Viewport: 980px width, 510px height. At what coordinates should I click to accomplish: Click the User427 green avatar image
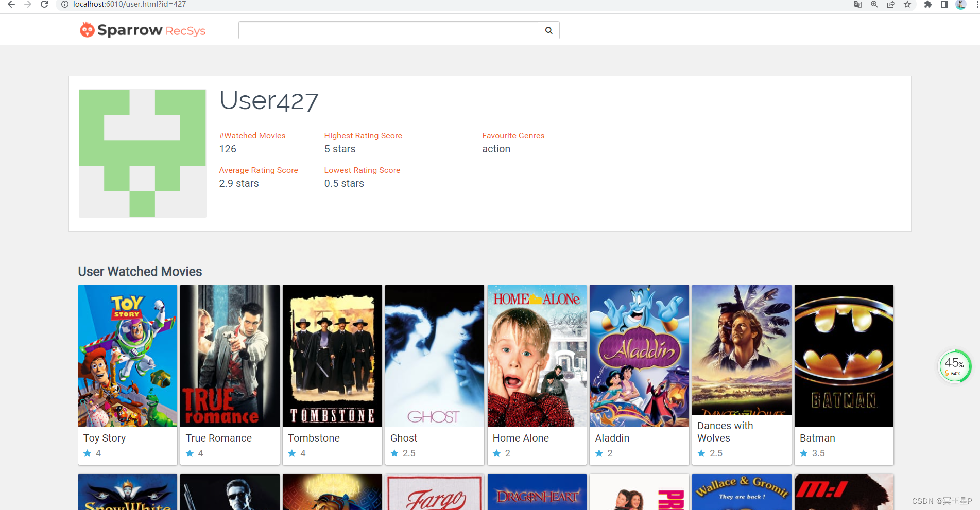pyautogui.click(x=143, y=153)
